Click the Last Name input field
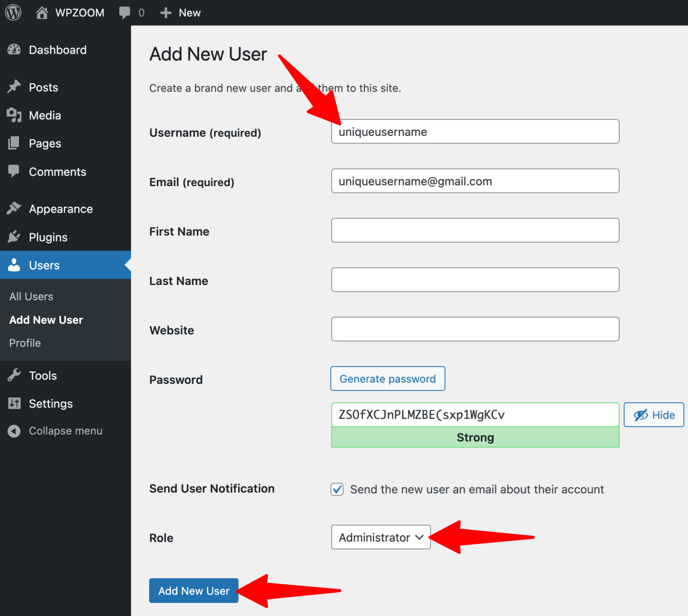Screen dimensions: 688x616 coord(475,280)
